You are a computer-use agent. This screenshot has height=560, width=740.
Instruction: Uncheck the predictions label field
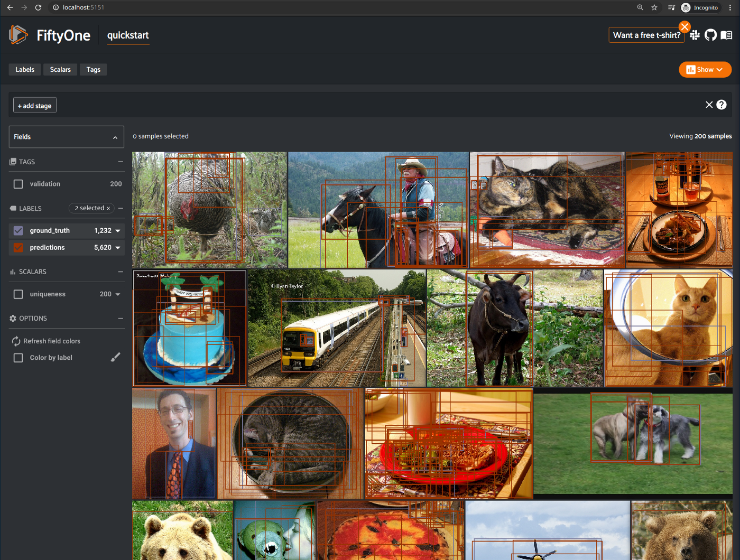(x=18, y=247)
